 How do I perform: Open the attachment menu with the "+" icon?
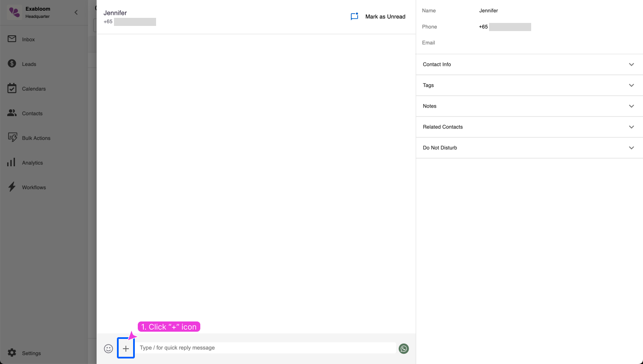[126, 348]
